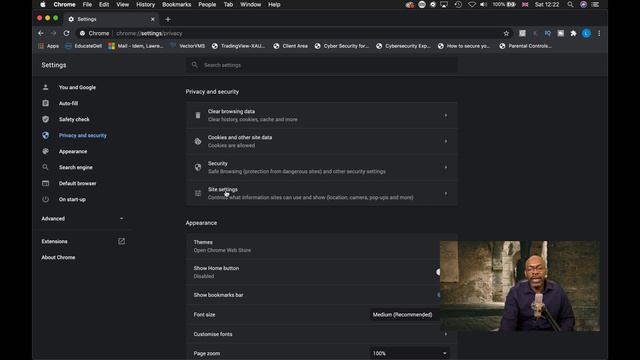Click the volume icon in menu bar
The height and width of the screenshot is (360, 640).
(x=484, y=4)
